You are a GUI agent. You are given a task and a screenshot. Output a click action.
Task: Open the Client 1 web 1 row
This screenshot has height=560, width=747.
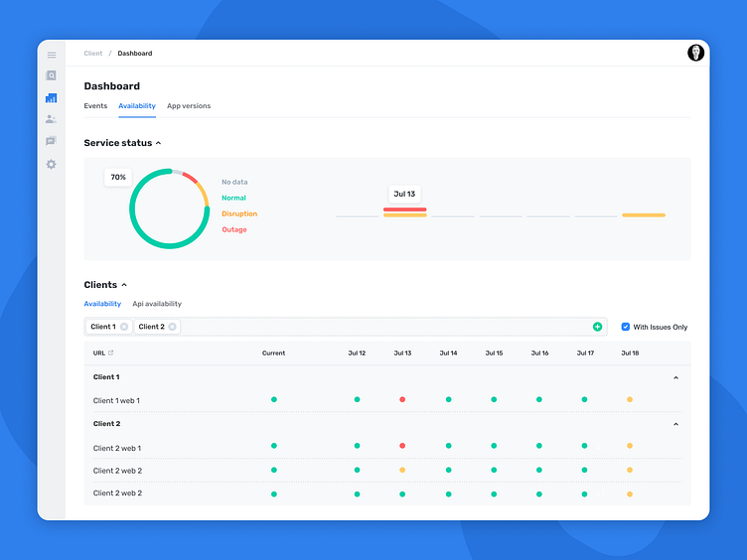[x=387, y=400]
